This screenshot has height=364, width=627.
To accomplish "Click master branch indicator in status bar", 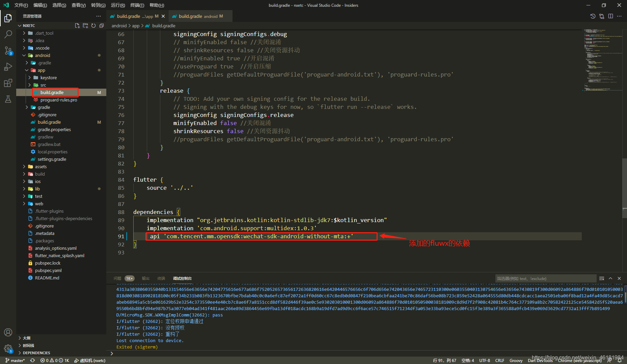I will 15,360.
